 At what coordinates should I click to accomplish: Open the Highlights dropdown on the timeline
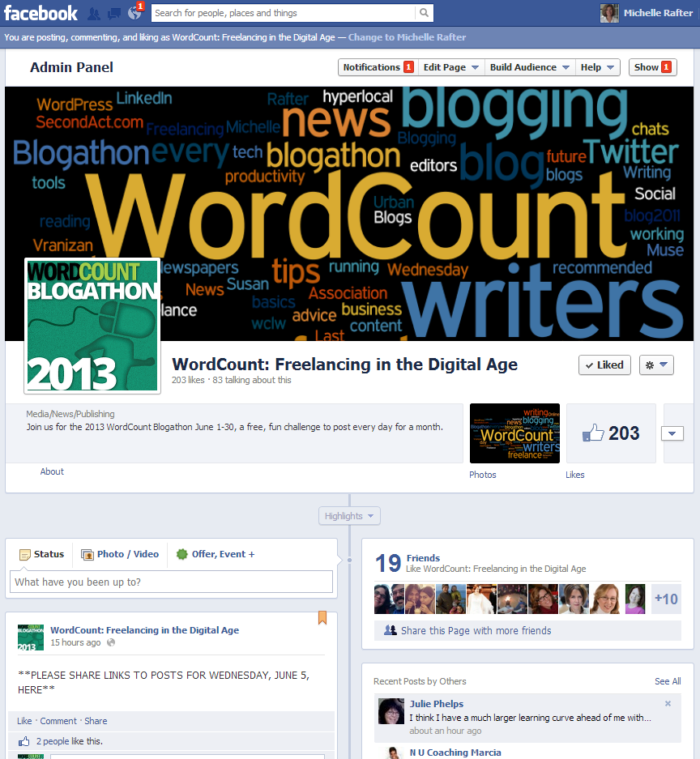click(x=349, y=516)
